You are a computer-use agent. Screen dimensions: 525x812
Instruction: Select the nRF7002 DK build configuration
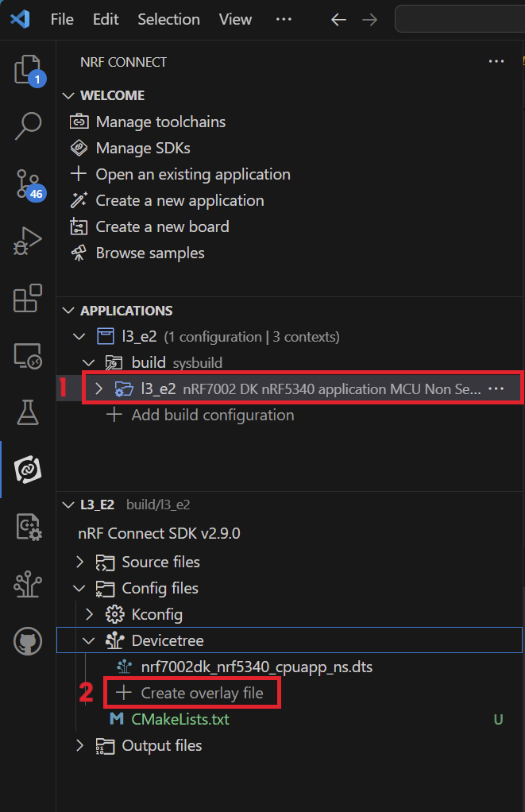(278, 389)
